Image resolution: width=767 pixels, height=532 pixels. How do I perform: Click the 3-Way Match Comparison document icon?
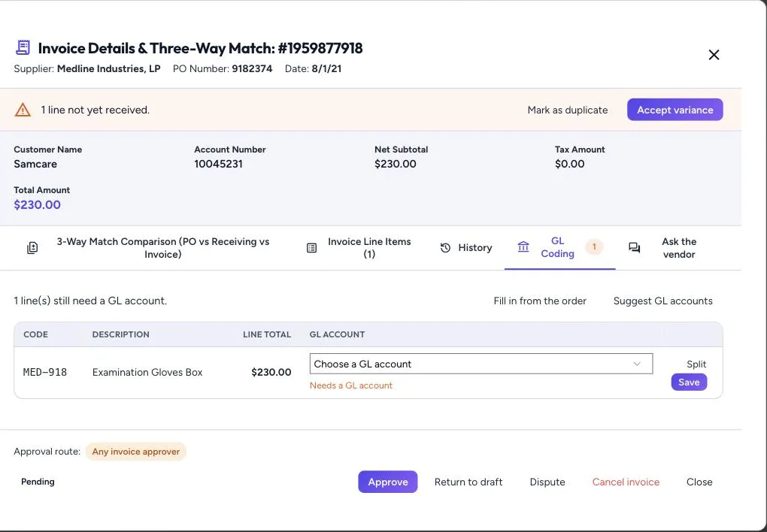[32, 248]
